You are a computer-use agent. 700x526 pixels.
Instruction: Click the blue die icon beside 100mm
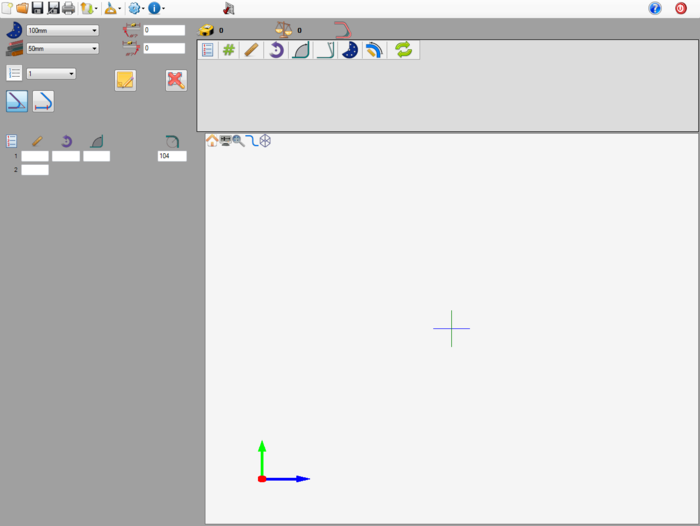coord(14,30)
